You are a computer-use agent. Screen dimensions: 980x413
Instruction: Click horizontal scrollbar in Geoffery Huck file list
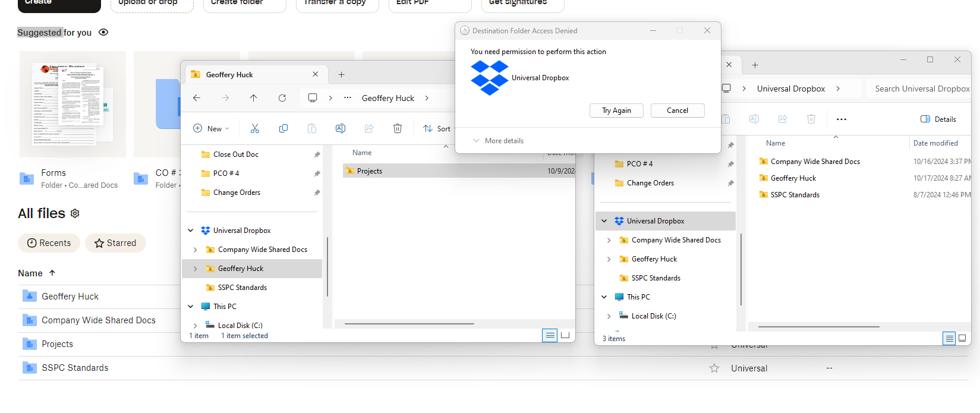tap(409, 324)
